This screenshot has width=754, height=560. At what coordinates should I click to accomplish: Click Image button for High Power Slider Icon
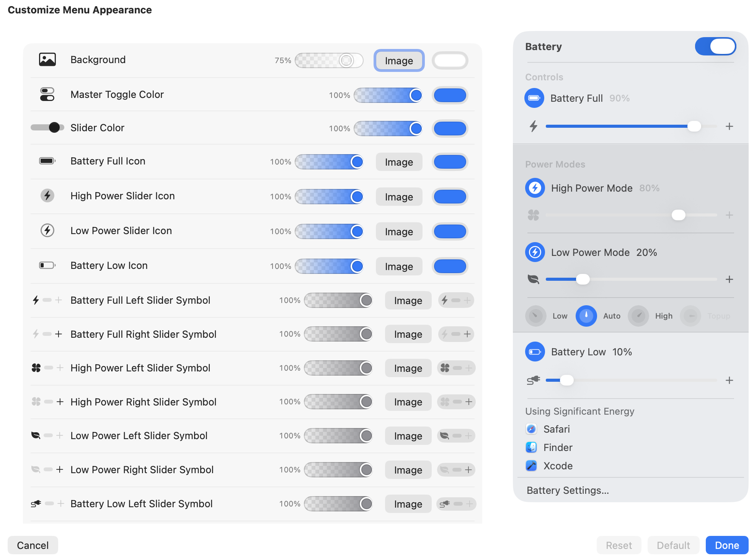point(399,197)
